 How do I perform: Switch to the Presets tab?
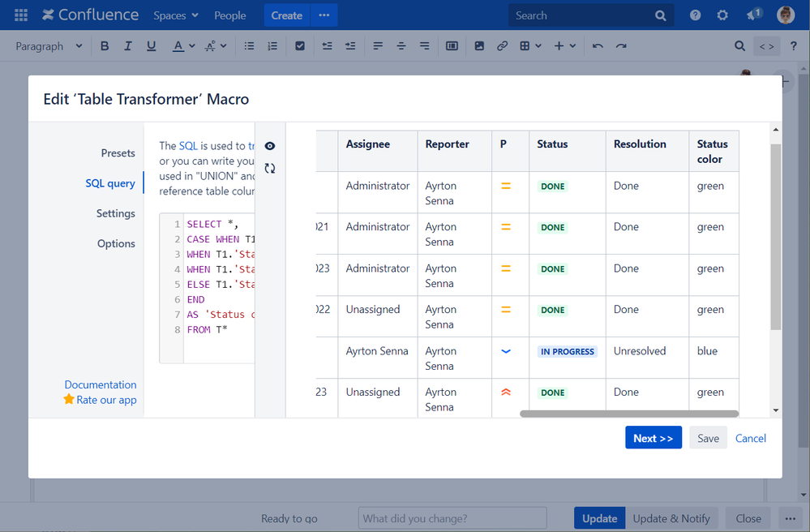[118, 152]
